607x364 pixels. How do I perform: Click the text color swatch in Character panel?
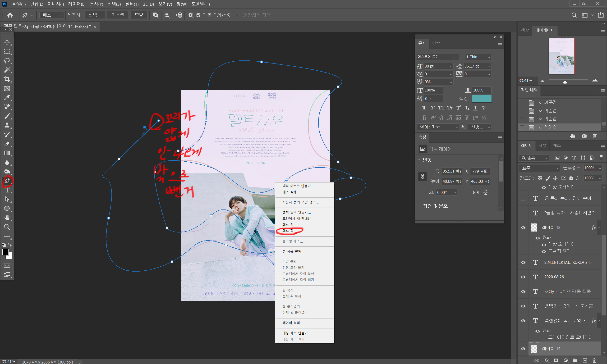pyautogui.click(x=482, y=99)
